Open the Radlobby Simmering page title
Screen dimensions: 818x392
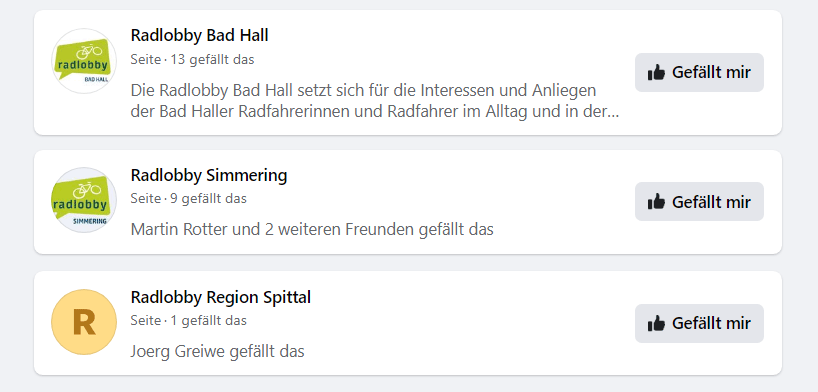point(209,175)
